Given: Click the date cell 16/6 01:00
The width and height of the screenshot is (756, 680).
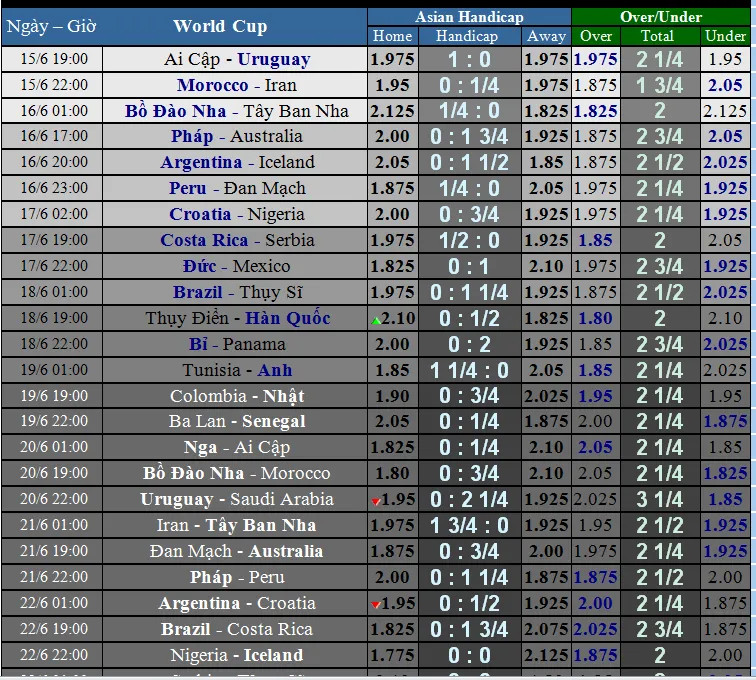Looking at the screenshot, I should (x=54, y=111).
